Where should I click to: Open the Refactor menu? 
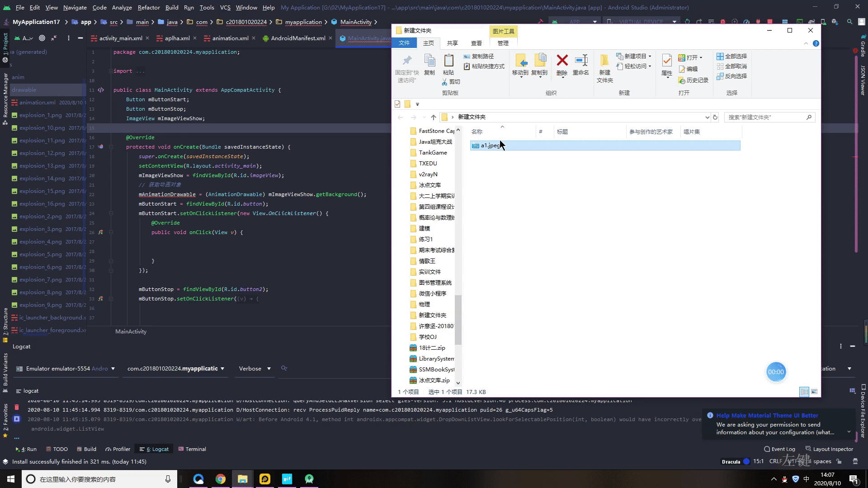click(149, 7)
